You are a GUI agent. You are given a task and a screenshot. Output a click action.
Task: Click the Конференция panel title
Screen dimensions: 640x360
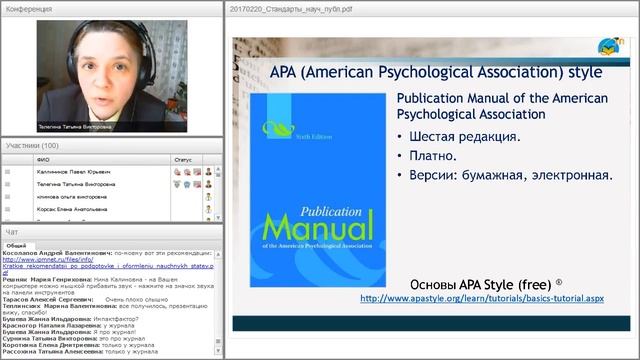(x=29, y=9)
